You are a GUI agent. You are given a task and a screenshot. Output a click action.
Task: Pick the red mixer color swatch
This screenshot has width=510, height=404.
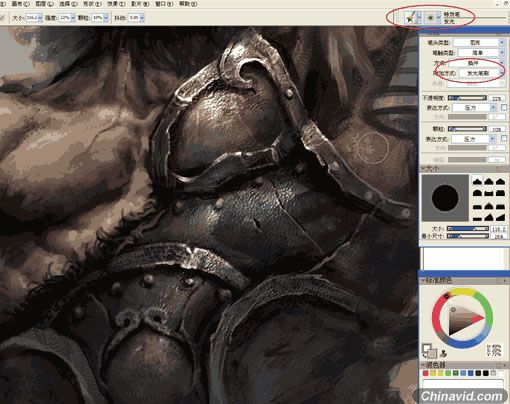[425, 373]
